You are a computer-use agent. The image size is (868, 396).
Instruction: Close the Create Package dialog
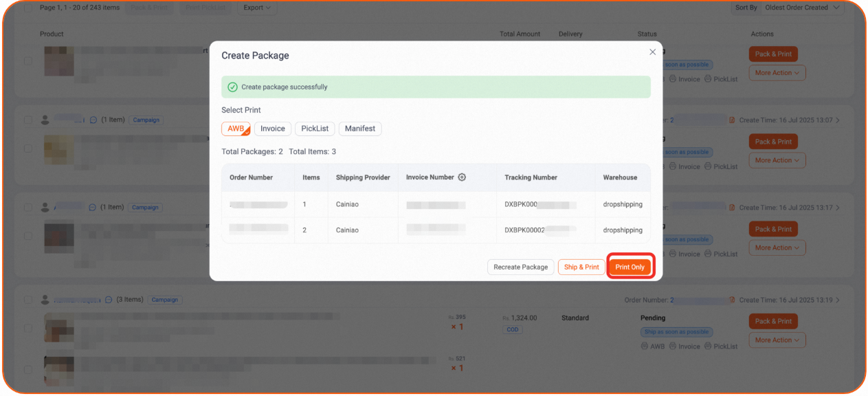(x=652, y=52)
